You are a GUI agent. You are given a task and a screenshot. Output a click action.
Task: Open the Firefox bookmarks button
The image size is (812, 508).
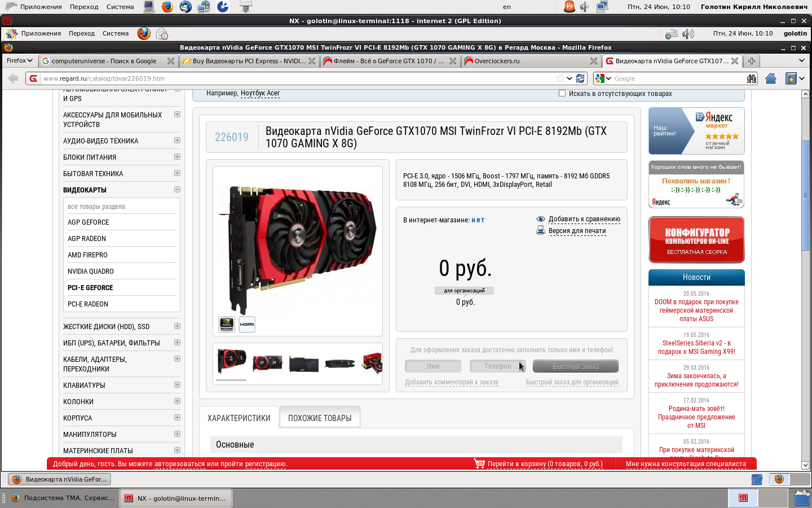(x=792, y=78)
